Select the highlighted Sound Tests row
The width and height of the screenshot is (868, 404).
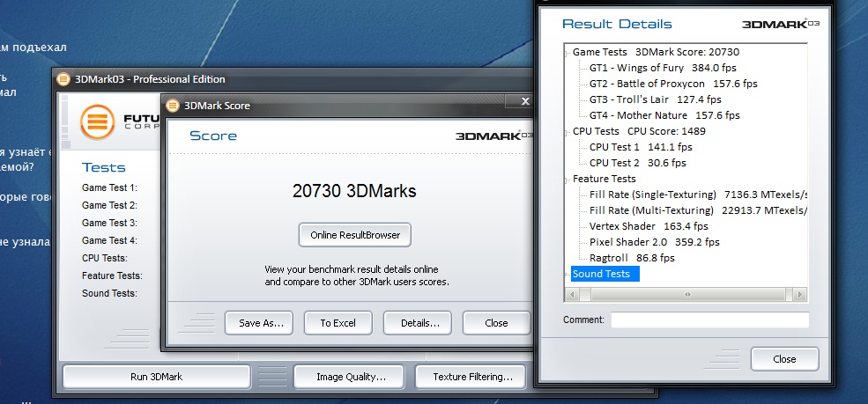(x=605, y=274)
